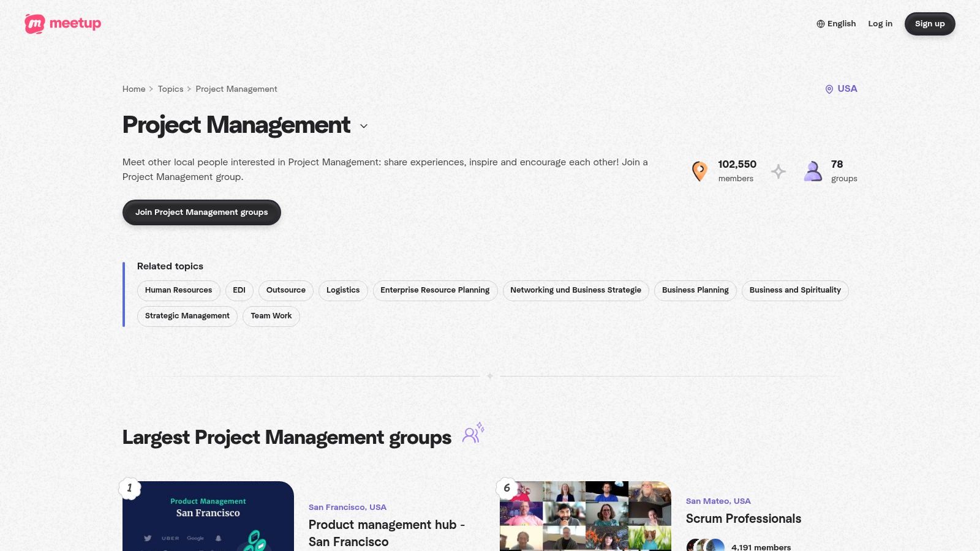Screen dimensions: 980x551
Task: Open the Project Management breadcrumb item
Action: (x=236, y=89)
